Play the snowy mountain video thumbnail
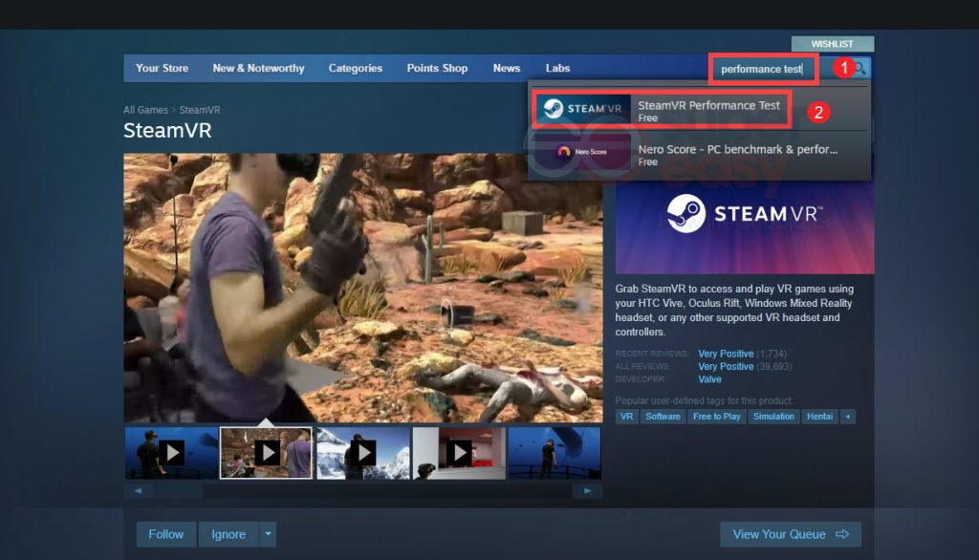Image resolution: width=979 pixels, height=560 pixels. [362, 452]
